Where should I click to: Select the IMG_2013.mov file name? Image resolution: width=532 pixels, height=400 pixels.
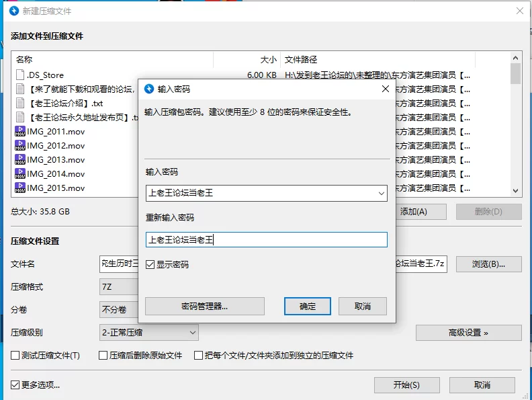(56, 160)
